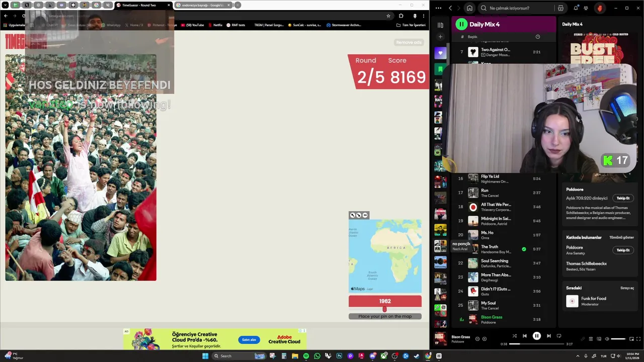644x362 pixels.
Task: Follow Poldoore in the Credits section
Action: [623, 250]
